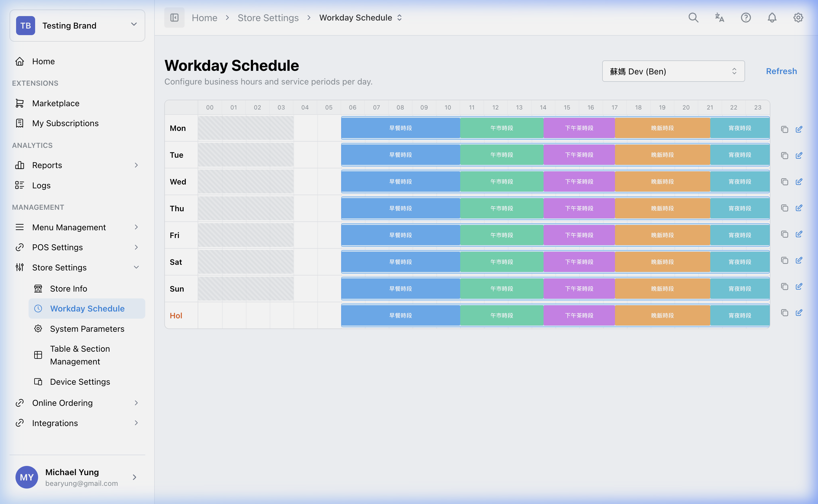The width and height of the screenshot is (818, 504).
Task: Click the Refresh link
Action: 781,71
